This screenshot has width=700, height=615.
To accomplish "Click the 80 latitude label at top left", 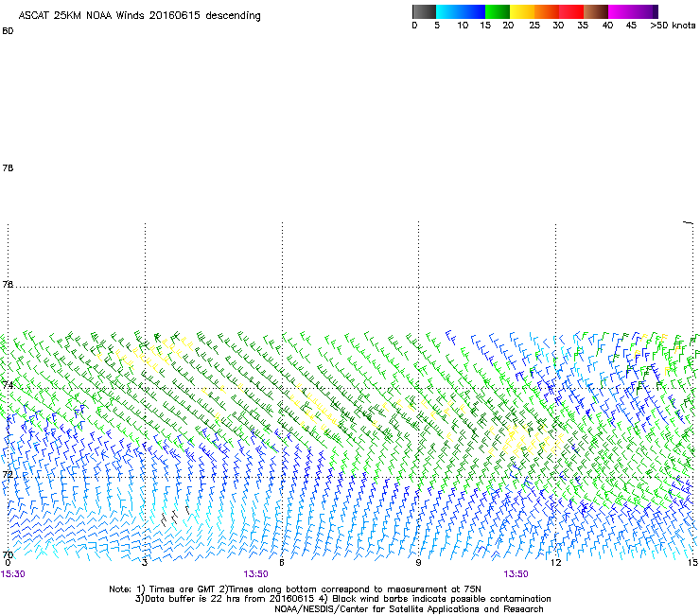I will click(8, 31).
